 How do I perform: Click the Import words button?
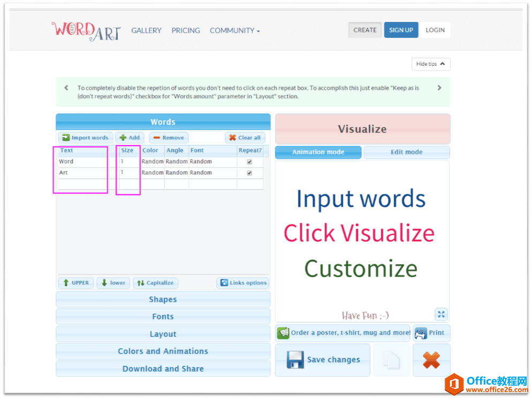point(86,137)
